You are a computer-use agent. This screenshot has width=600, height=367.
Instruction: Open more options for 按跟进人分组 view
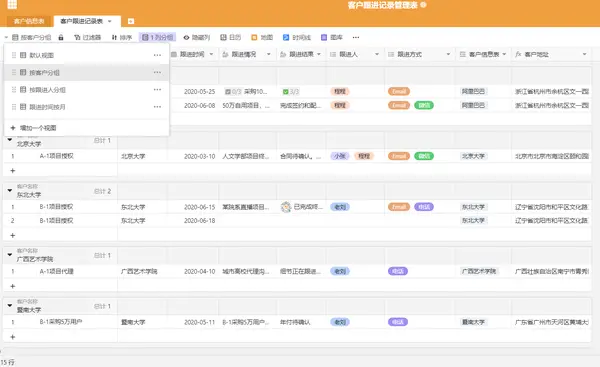pyautogui.click(x=157, y=90)
